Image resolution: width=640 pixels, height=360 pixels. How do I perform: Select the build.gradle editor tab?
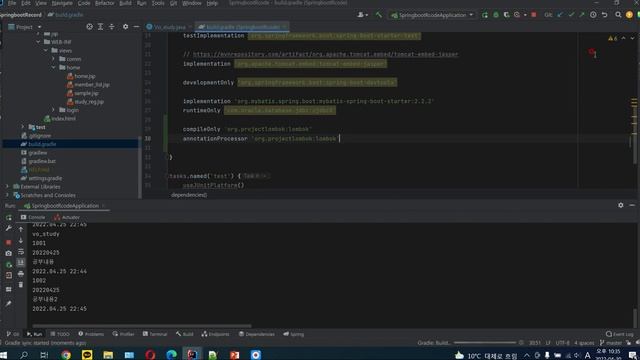[x=242, y=27]
